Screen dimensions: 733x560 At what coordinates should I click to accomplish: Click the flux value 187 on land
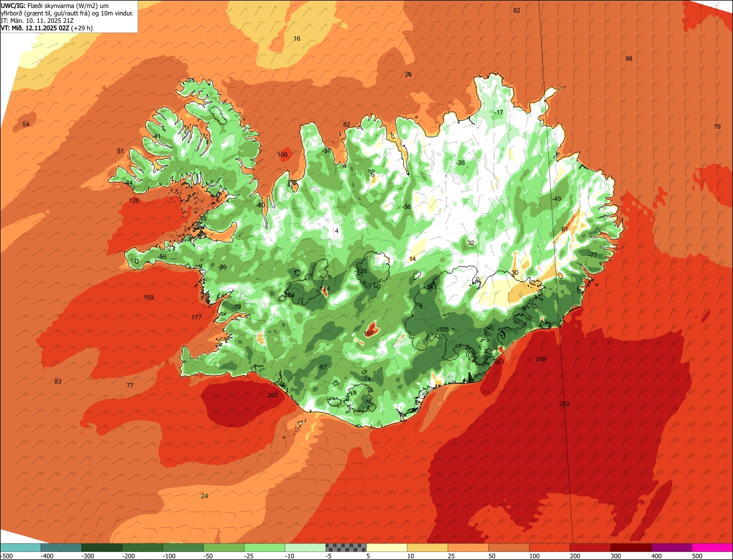369,333
